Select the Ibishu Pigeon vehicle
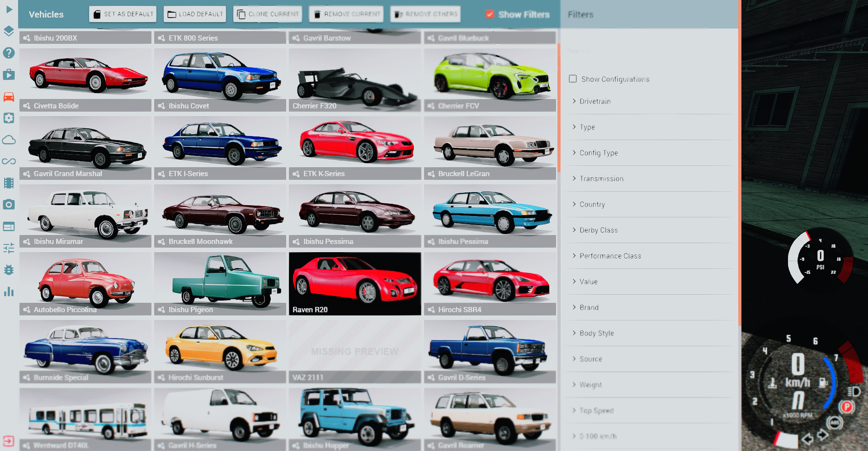868x451 pixels. 220,284
